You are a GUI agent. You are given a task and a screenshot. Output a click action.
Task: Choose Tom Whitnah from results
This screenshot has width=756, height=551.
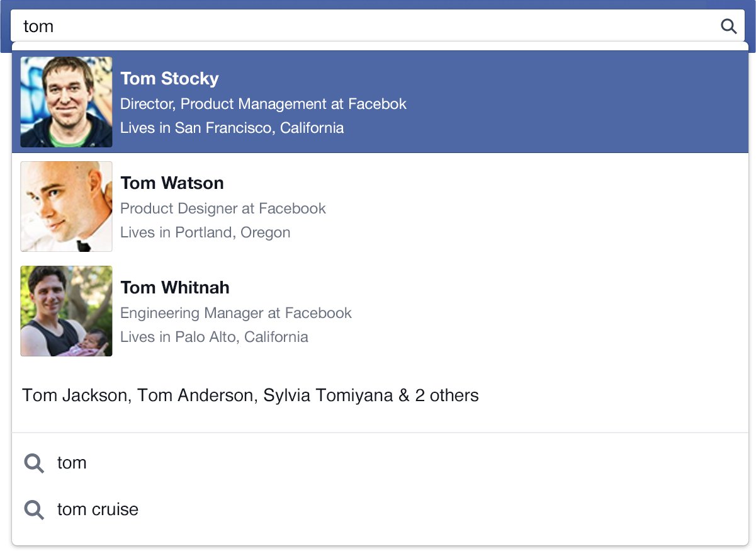[x=175, y=288]
